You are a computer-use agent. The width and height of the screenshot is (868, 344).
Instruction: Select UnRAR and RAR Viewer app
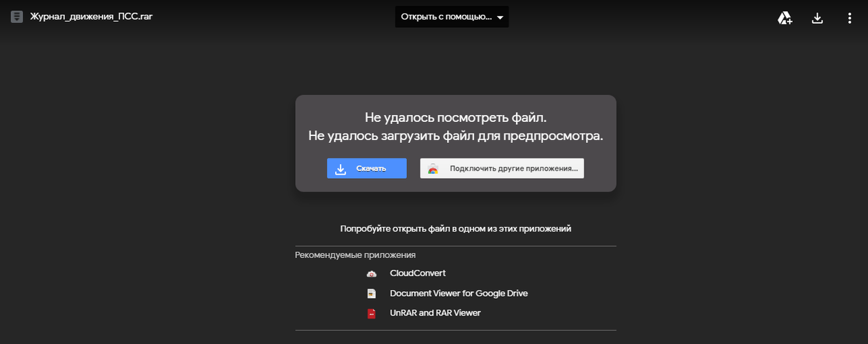point(435,314)
